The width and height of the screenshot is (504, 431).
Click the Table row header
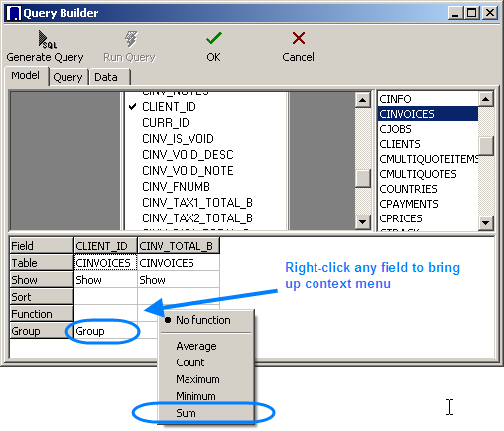(x=42, y=263)
